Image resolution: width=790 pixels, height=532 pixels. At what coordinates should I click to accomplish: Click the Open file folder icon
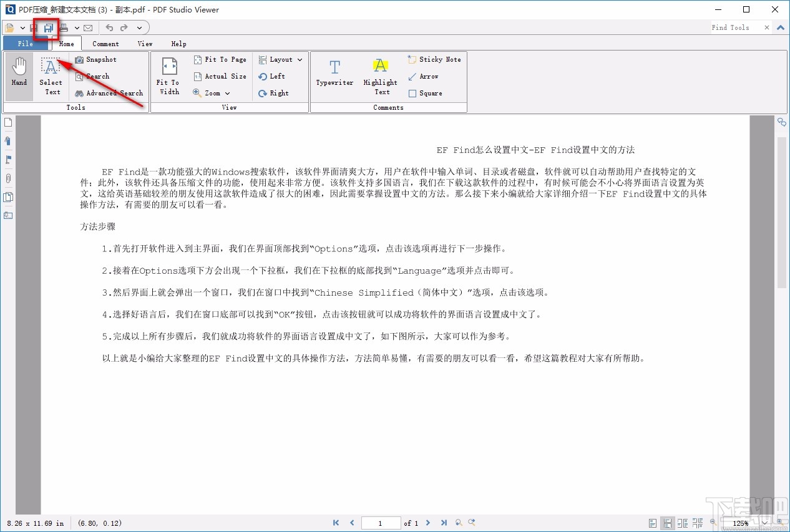[x=10, y=27]
